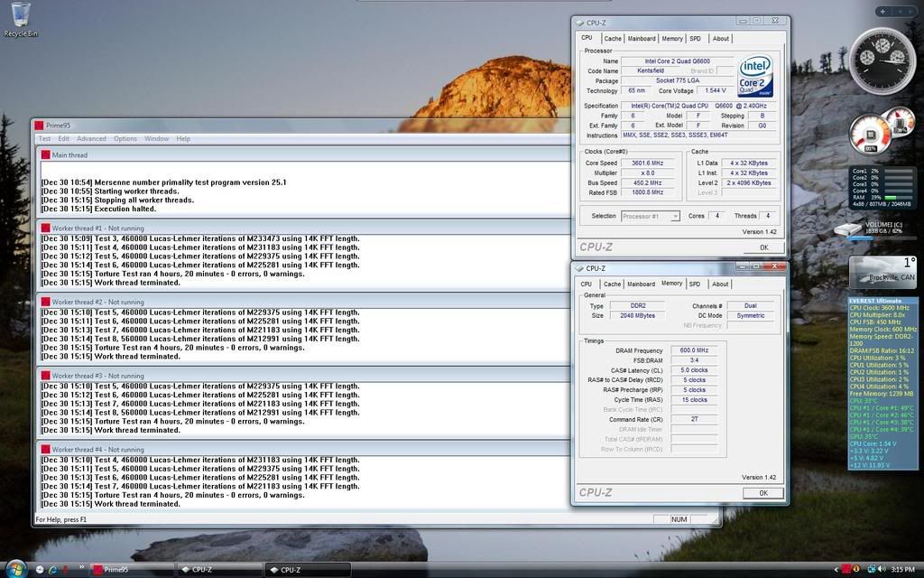Expand Quick Launch overflow chevron

[81, 567]
